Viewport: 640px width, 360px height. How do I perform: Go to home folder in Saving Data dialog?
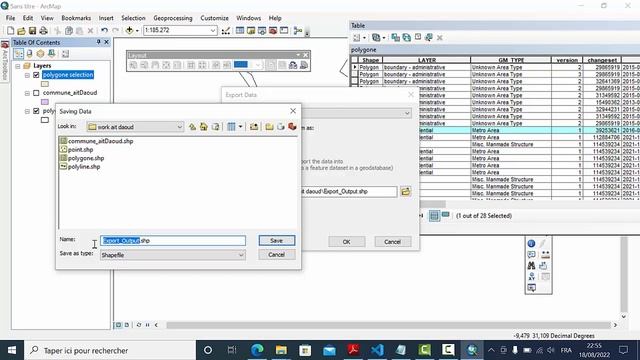(x=204, y=127)
